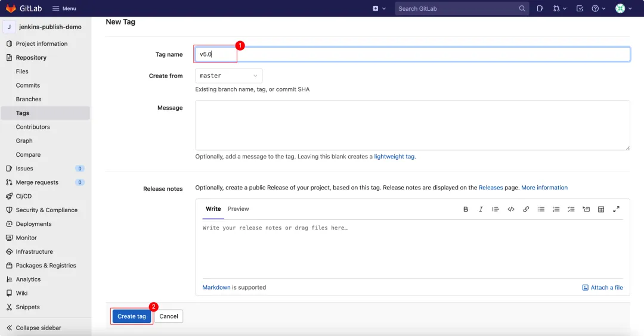Open the To-Do list icon
This screenshot has height=336, width=644.
(x=580, y=8)
